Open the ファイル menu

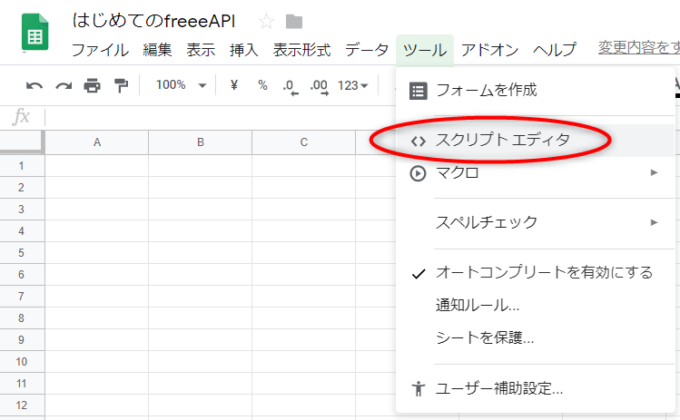pyautogui.click(x=100, y=50)
